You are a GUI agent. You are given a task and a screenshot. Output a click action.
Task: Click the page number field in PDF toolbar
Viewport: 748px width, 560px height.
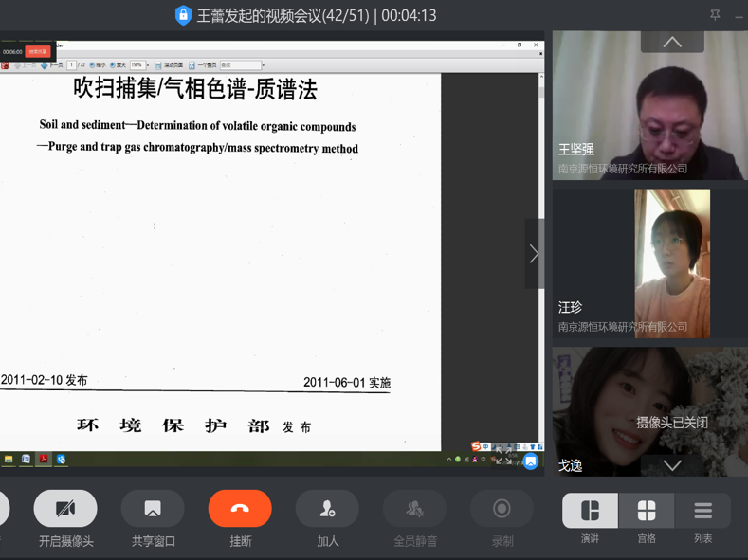click(x=71, y=65)
